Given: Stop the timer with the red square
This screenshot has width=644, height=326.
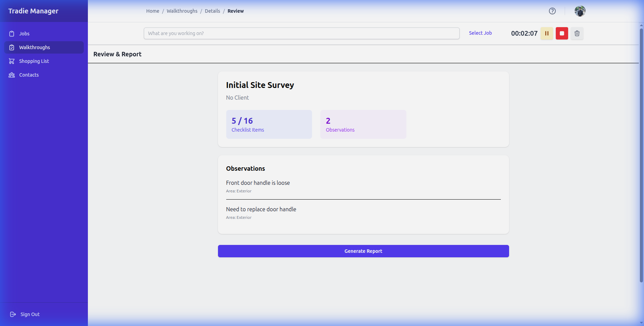Looking at the screenshot, I should (x=562, y=33).
